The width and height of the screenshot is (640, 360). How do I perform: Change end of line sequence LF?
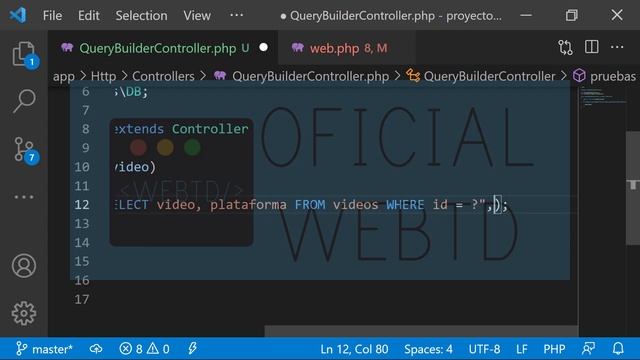(x=522, y=349)
